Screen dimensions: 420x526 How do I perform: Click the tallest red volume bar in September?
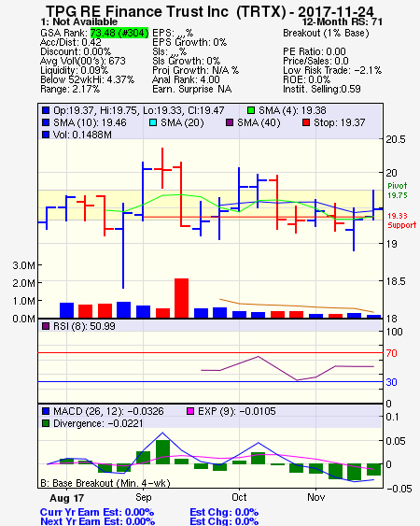click(x=181, y=298)
